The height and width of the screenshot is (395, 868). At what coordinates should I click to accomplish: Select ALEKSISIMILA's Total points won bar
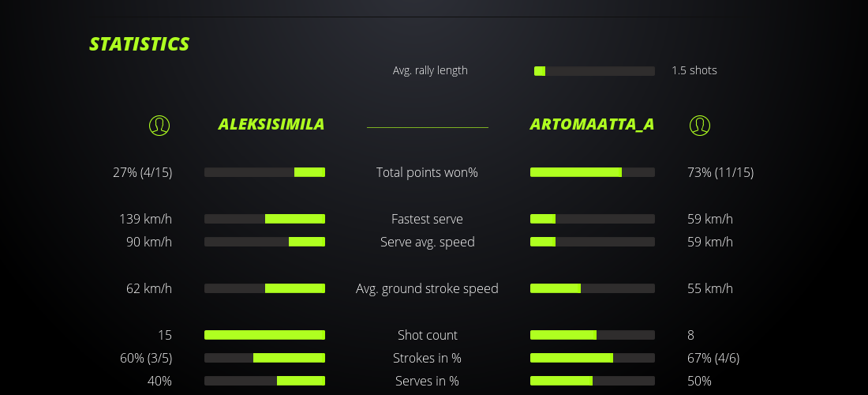(264, 172)
